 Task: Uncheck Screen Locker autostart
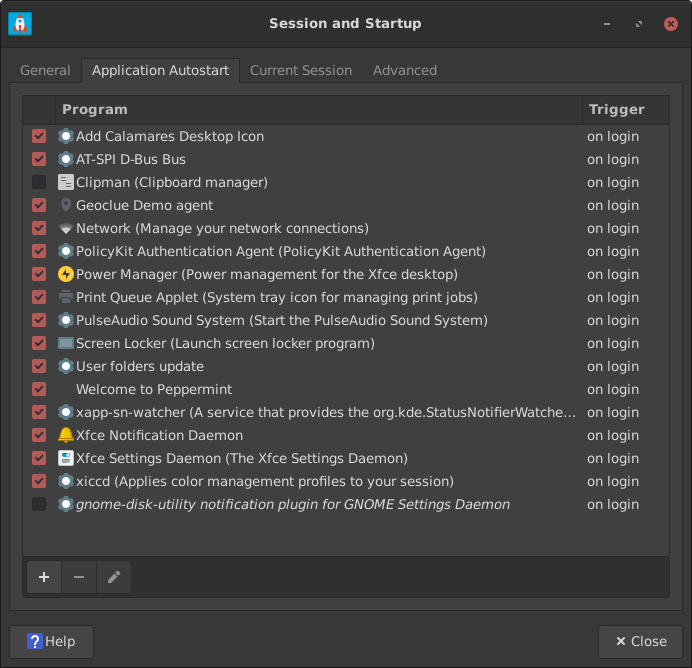click(x=39, y=343)
